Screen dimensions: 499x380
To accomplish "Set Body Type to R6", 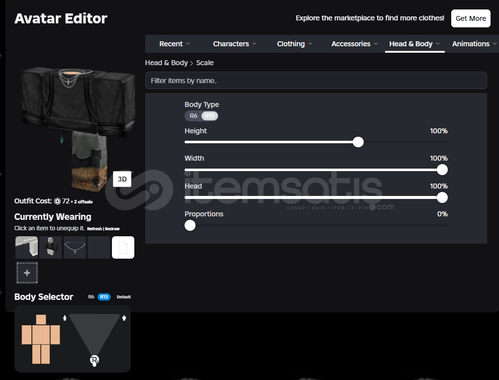I will (193, 116).
